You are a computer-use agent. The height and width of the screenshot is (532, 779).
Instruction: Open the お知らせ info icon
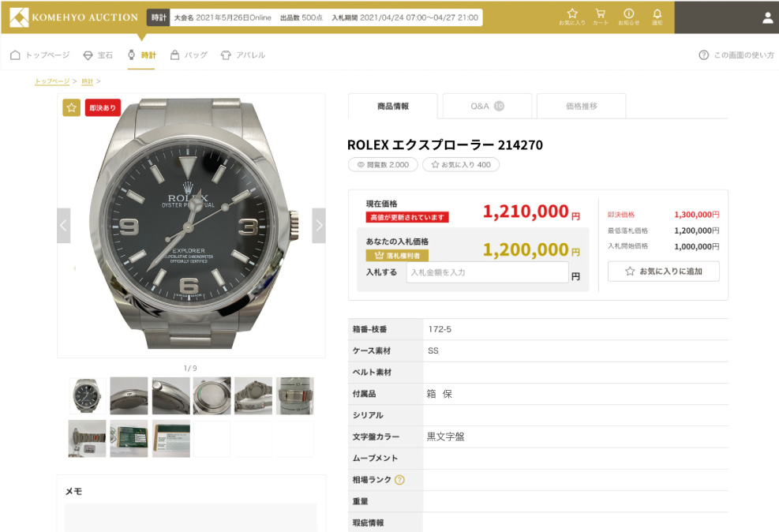[628, 17]
